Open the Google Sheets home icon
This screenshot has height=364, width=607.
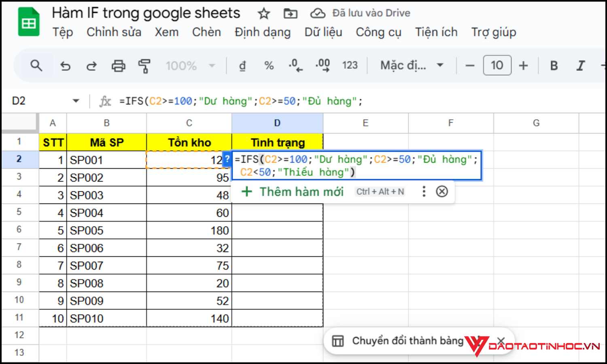tap(29, 22)
